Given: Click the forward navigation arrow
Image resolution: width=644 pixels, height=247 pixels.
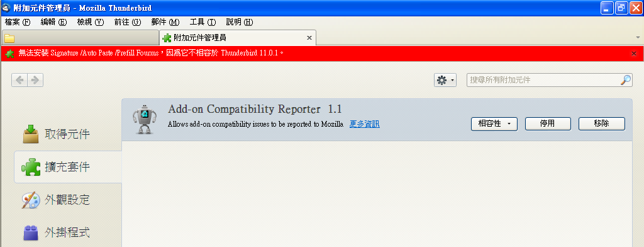Looking at the screenshot, I should coord(35,80).
